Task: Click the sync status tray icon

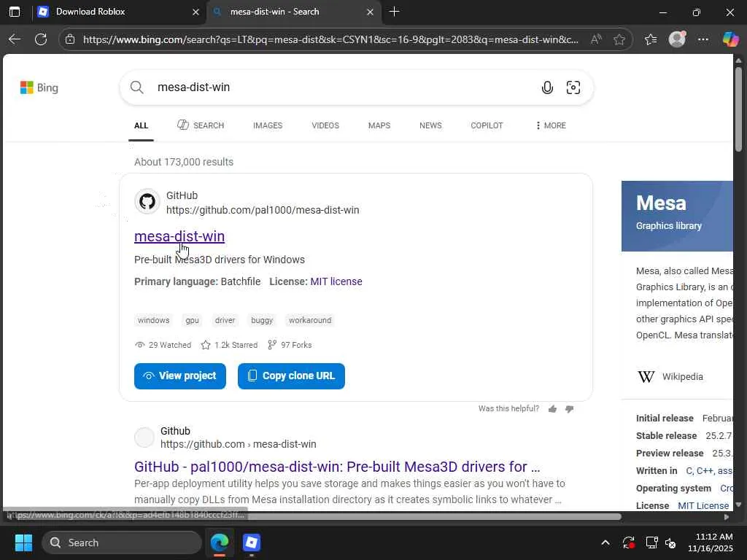Action: click(628, 542)
